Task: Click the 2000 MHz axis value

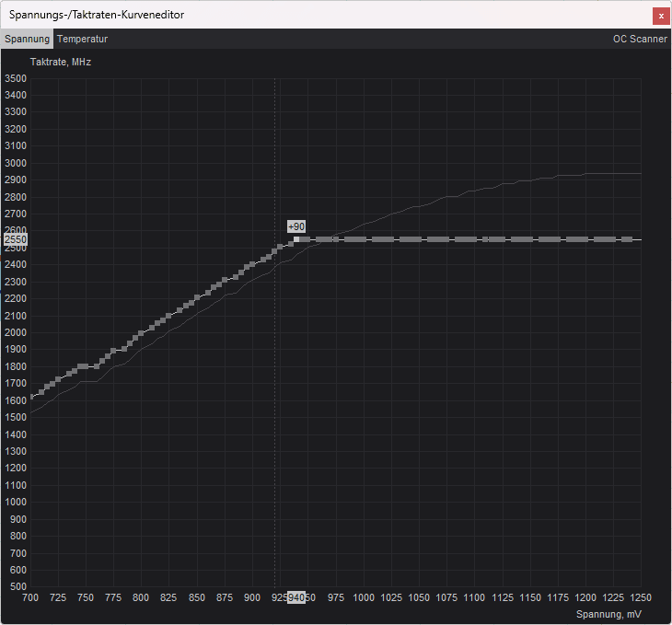Action: pos(16,332)
